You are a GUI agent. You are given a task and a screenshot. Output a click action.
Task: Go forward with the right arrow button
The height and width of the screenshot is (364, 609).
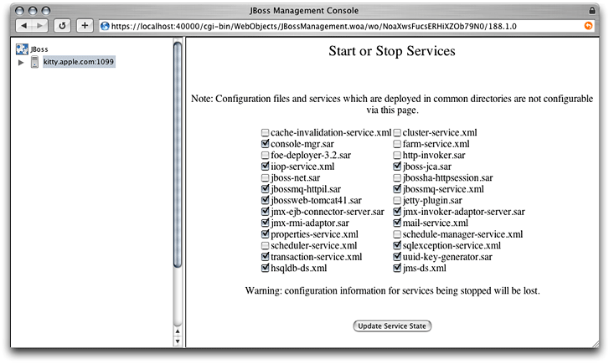pyautogui.click(x=39, y=26)
